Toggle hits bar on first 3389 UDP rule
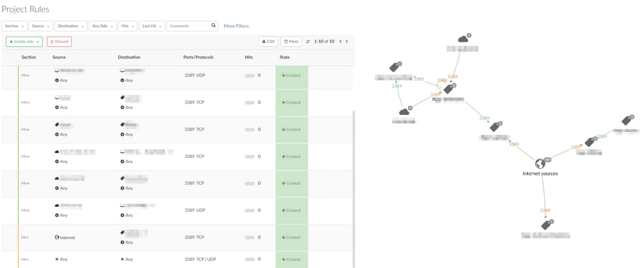 pyautogui.click(x=250, y=75)
